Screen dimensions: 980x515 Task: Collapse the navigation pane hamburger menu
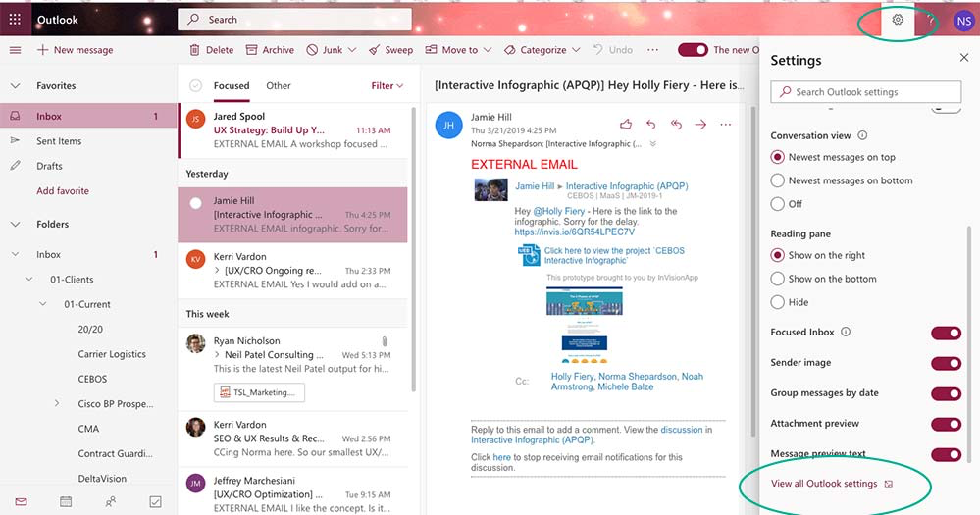15,50
